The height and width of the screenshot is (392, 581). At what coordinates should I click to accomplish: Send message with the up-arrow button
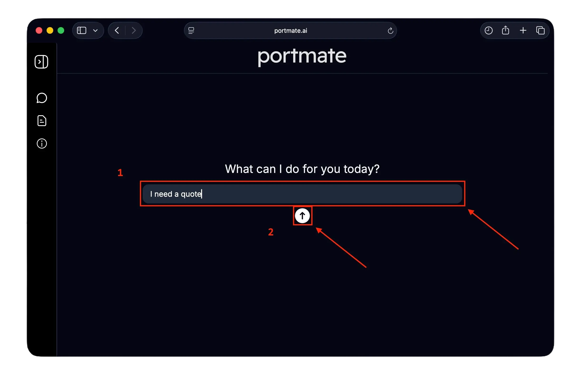tap(302, 216)
